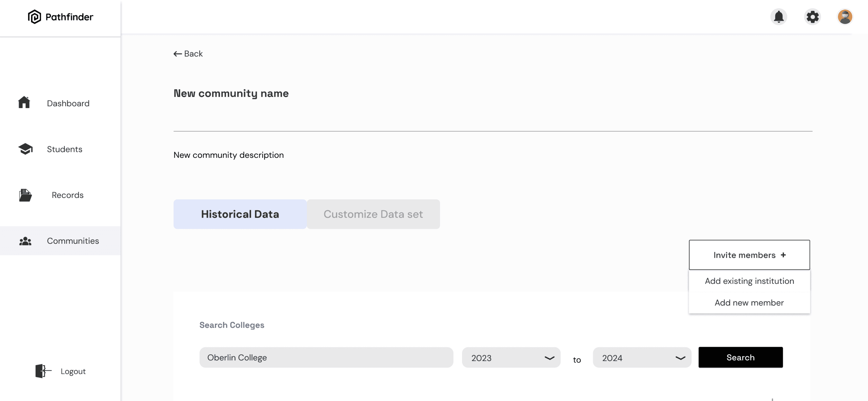The image size is (868, 401).
Task: Open notifications bell icon
Action: (778, 17)
